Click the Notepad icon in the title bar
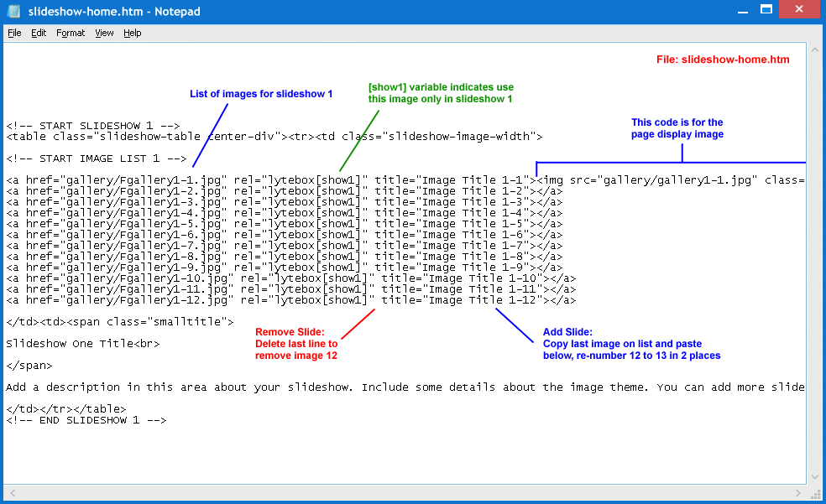This screenshot has height=504, width=826. click(13, 10)
